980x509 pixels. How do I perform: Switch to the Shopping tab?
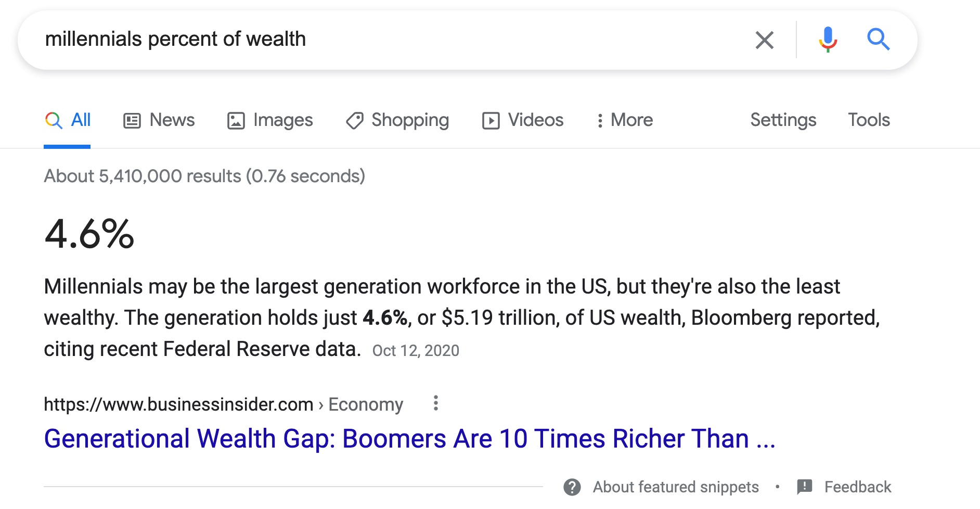pos(397,120)
